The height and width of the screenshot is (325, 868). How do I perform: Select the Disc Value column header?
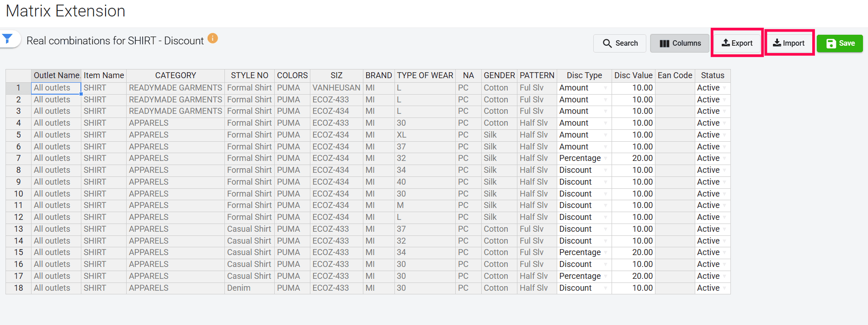[x=633, y=75]
